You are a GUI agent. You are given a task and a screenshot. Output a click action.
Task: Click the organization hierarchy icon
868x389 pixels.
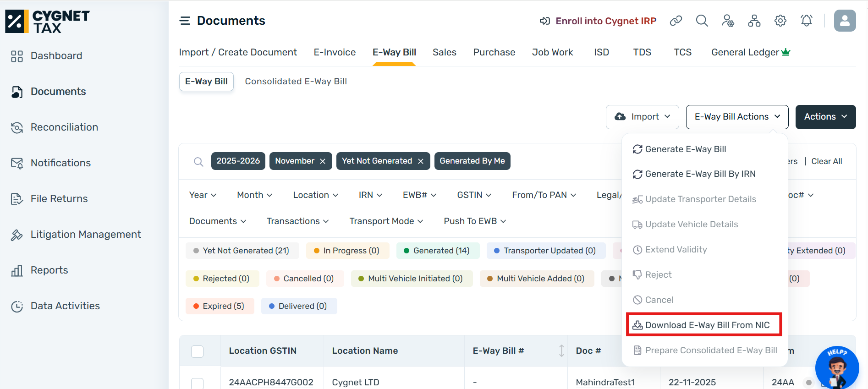click(x=754, y=21)
